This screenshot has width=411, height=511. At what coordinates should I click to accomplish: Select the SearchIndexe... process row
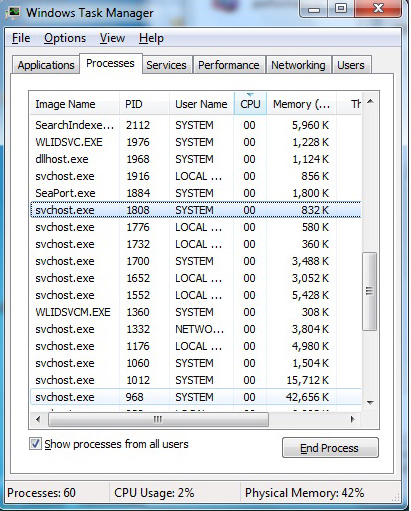pyautogui.click(x=196, y=125)
